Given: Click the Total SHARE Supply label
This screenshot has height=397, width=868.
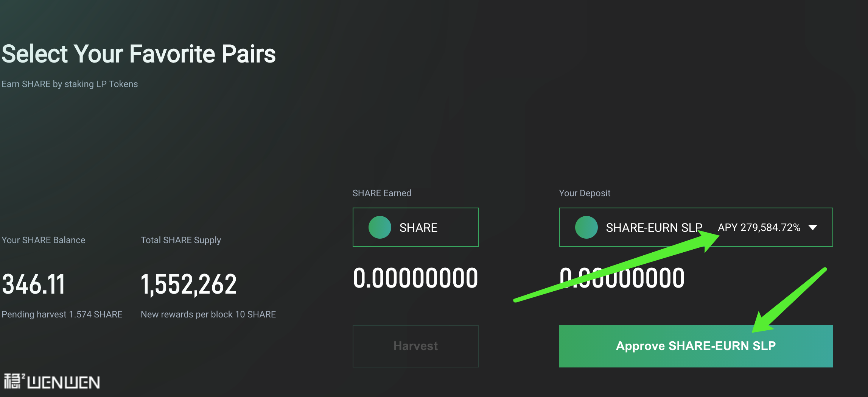Looking at the screenshot, I should (x=180, y=240).
